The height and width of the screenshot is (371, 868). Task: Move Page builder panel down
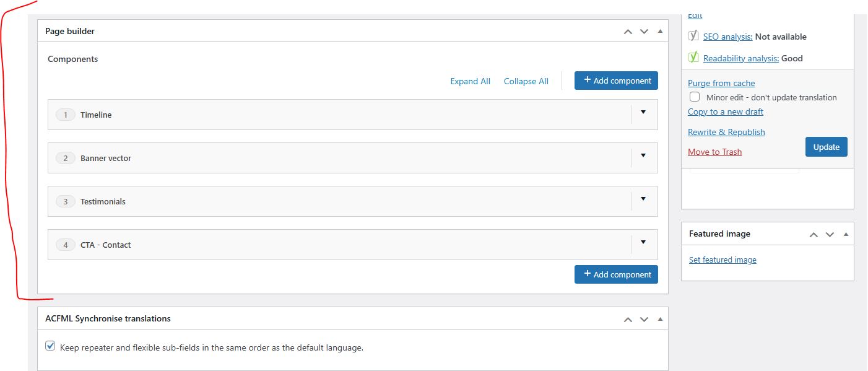coord(644,32)
